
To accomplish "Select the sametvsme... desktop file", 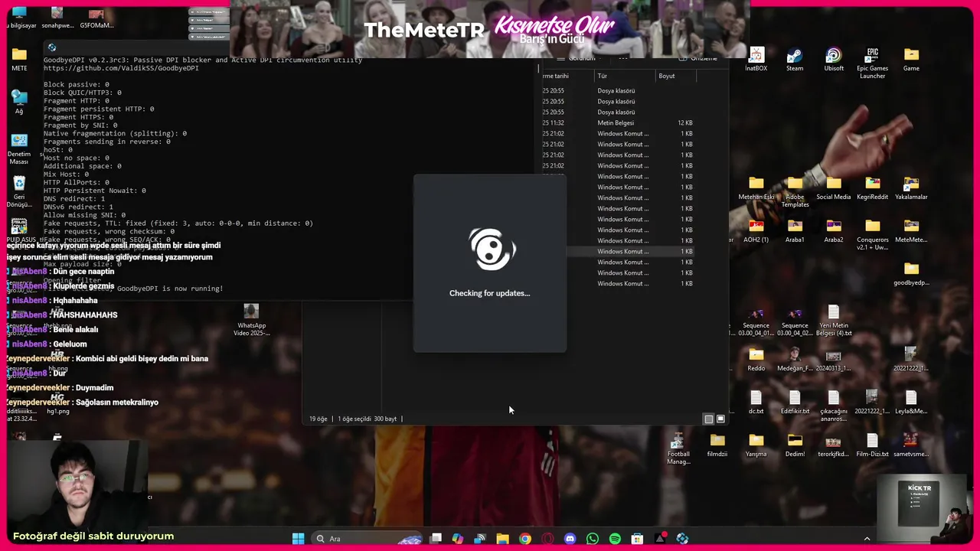I will coord(911,445).
